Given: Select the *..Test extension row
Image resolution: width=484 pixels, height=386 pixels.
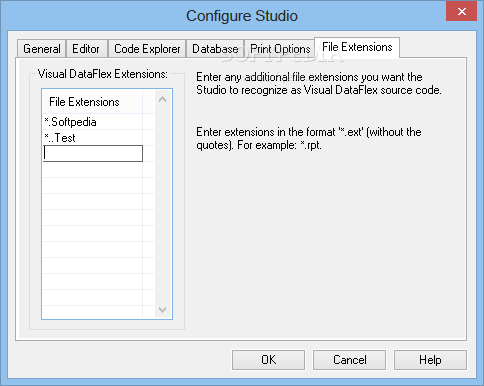Looking at the screenshot, I should 93,138.
